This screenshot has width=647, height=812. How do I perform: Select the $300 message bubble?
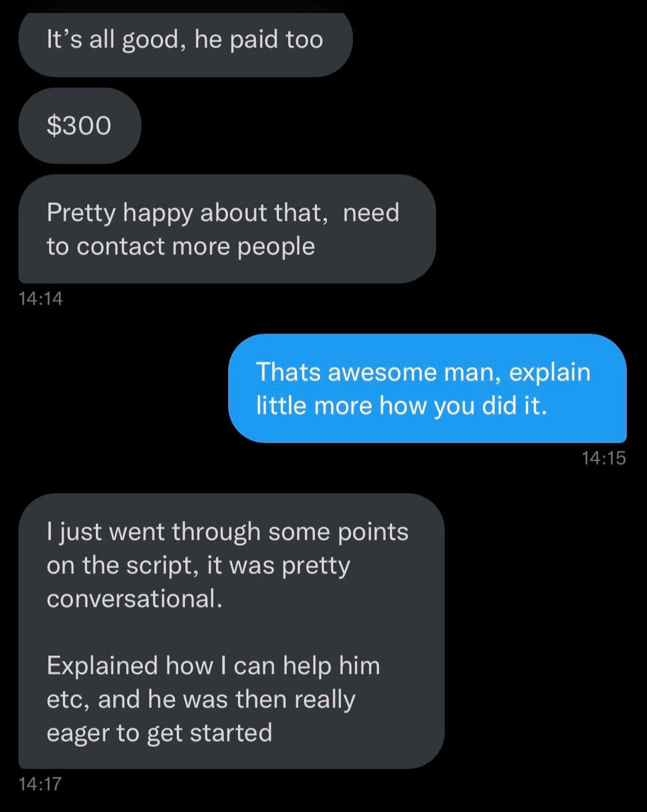pyautogui.click(x=79, y=125)
